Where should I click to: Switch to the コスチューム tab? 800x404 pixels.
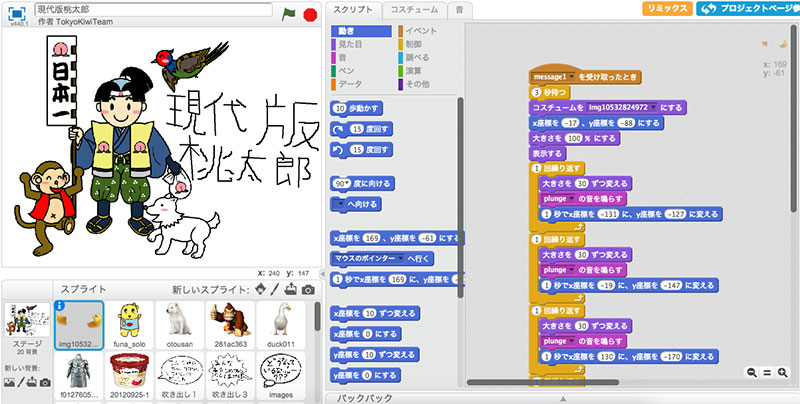414,10
